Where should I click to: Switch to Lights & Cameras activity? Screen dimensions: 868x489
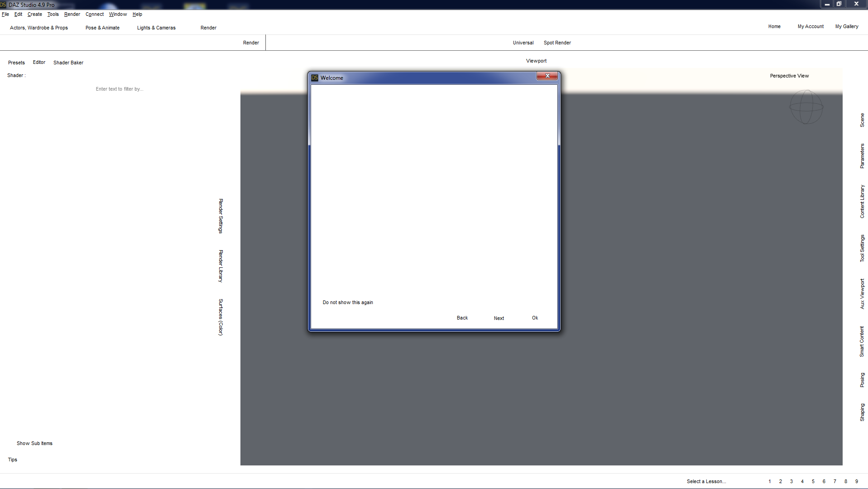tap(156, 28)
